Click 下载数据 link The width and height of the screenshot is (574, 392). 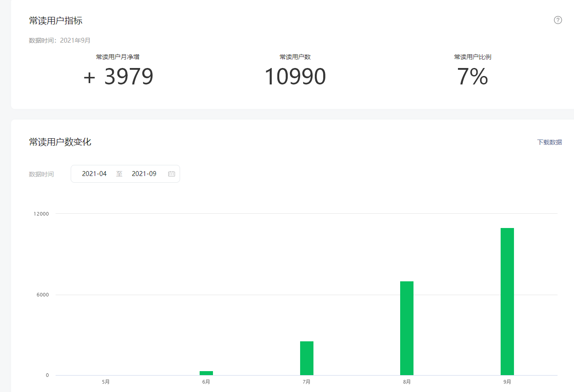550,142
